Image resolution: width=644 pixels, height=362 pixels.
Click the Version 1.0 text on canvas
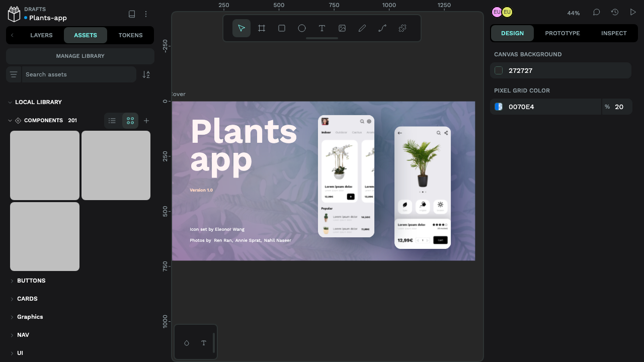(x=201, y=190)
